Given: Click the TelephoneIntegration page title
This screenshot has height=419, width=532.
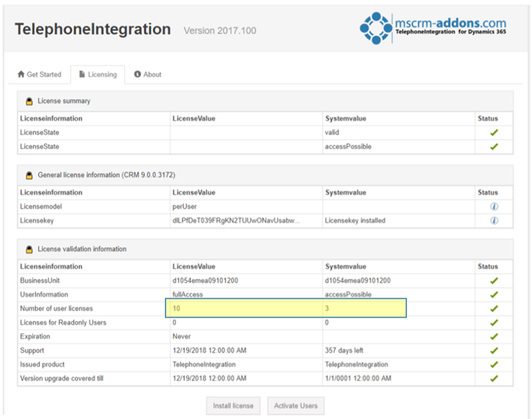Looking at the screenshot, I should [x=93, y=29].
